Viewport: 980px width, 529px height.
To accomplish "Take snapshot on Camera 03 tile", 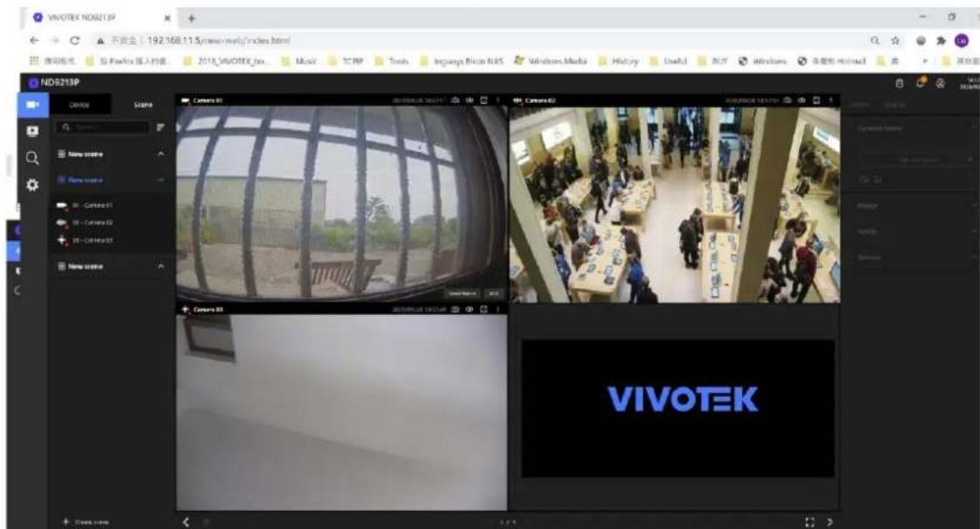I will 455,310.
